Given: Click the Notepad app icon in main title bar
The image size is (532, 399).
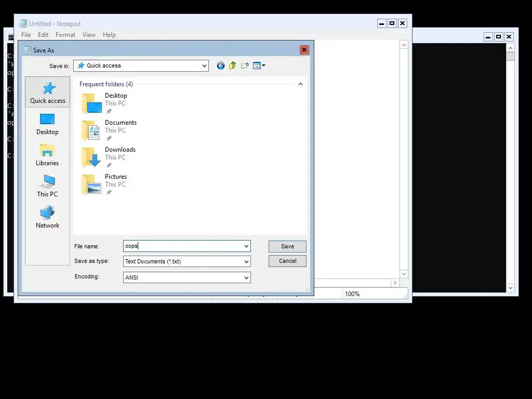Looking at the screenshot, I should tap(23, 23).
